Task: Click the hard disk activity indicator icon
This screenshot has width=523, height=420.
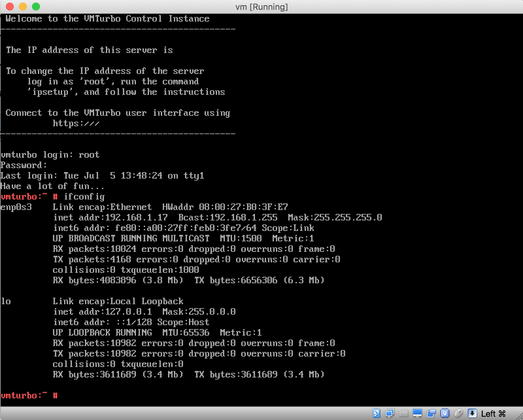Action: click(376, 413)
